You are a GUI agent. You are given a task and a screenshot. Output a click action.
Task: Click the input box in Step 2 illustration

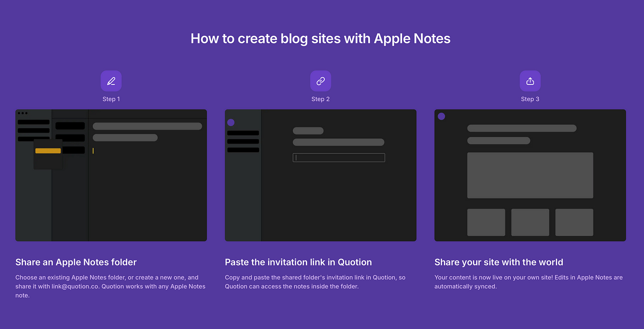pos(339,158)
